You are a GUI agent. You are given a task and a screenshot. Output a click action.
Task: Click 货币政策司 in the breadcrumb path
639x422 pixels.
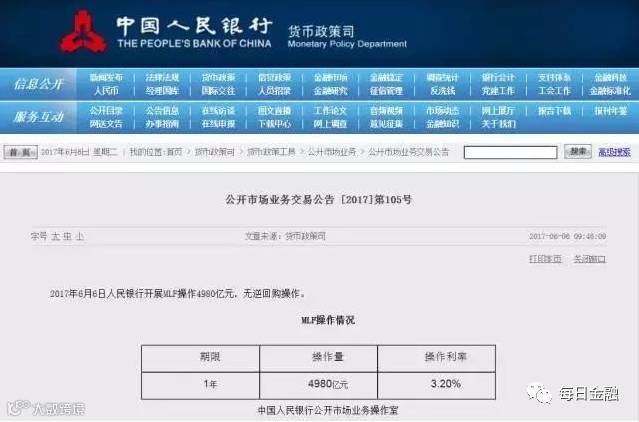[x=214, y=152]
